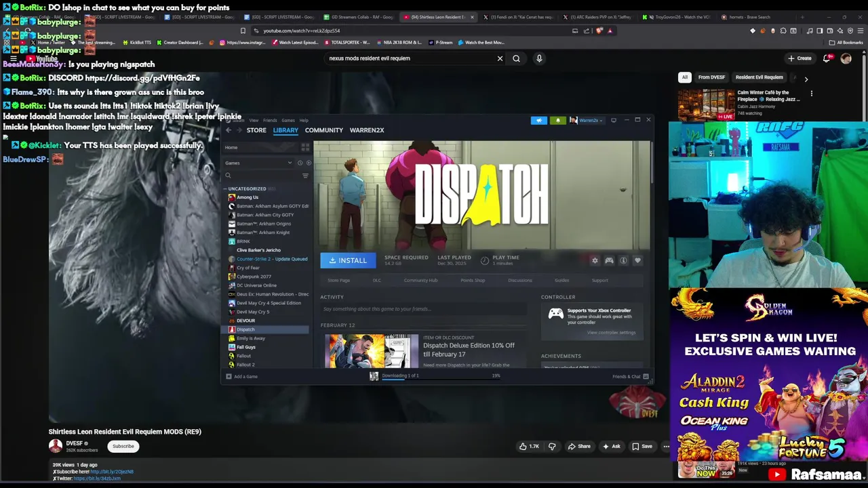The width and height of the screenshot is (868, 488).
Task: Click ready-to-play filter icon beside Games
Action: tap(309, 163)
